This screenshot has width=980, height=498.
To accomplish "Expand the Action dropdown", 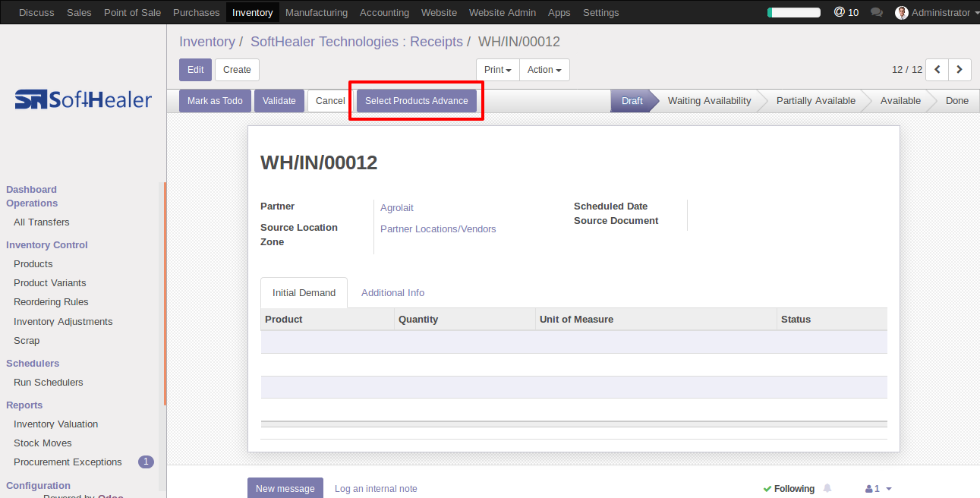I will [x=544, y=70].
